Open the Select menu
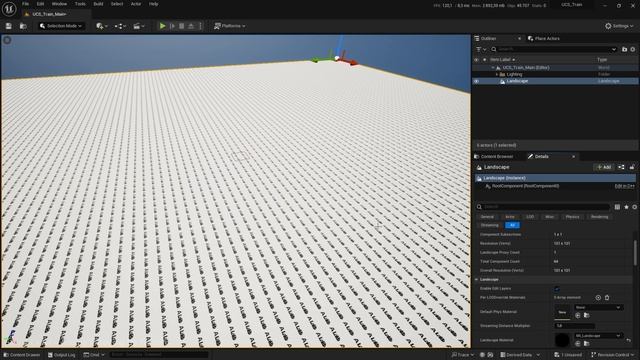The height and width of the screenshot is (360, 640). (x=117, y=4)
